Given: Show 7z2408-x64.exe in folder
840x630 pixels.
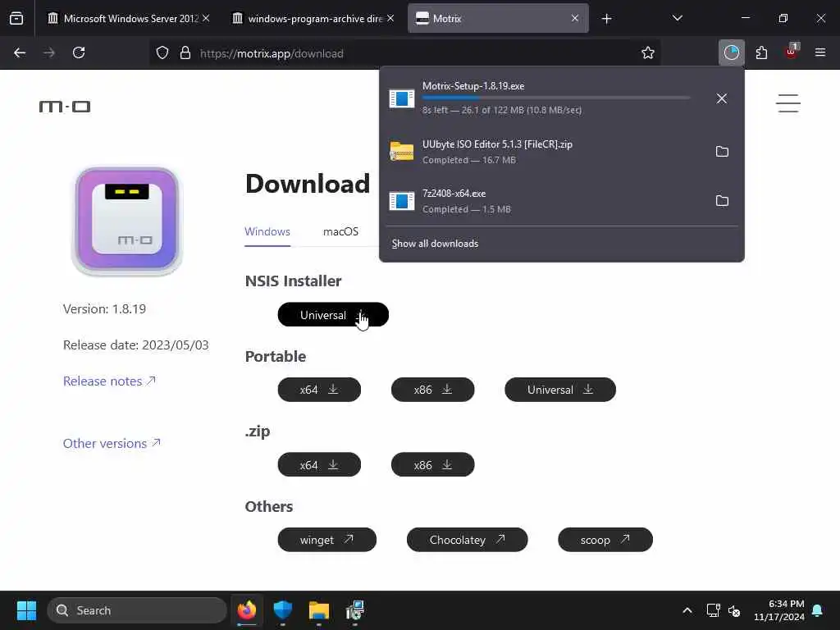Looking at the screenshot, I should [722, 201].
